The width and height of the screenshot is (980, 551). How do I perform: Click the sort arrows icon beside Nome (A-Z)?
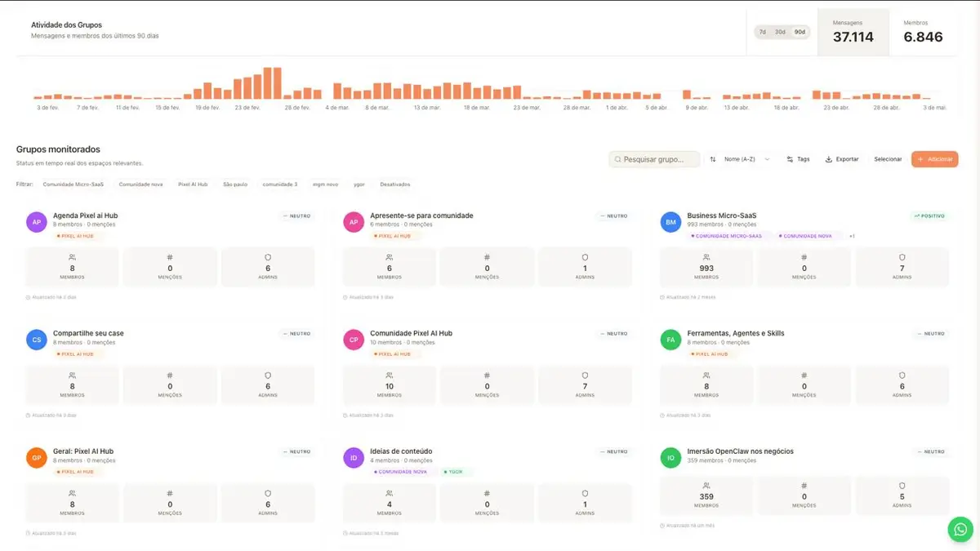pyautogui.click(x=713, y=159)
